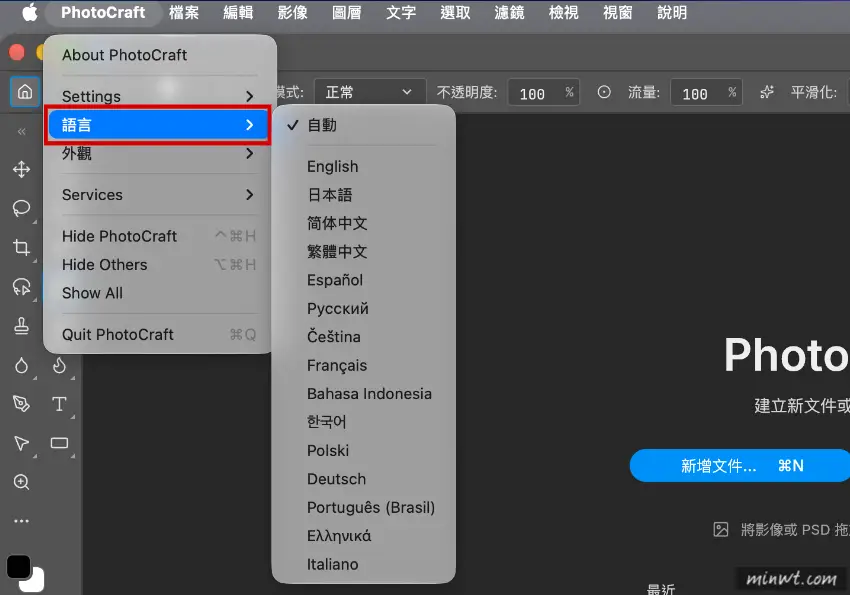Select the Lasso selection tool
The image size is (850, 595).
(x=22, y=208)
